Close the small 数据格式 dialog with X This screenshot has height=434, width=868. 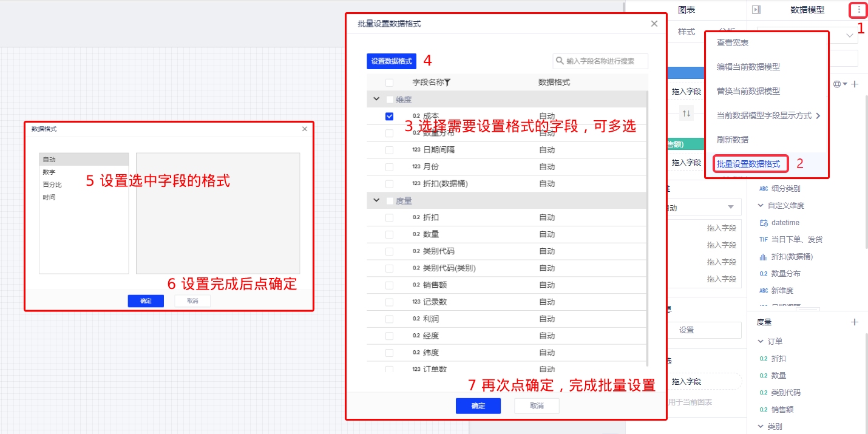pos(305,129)
